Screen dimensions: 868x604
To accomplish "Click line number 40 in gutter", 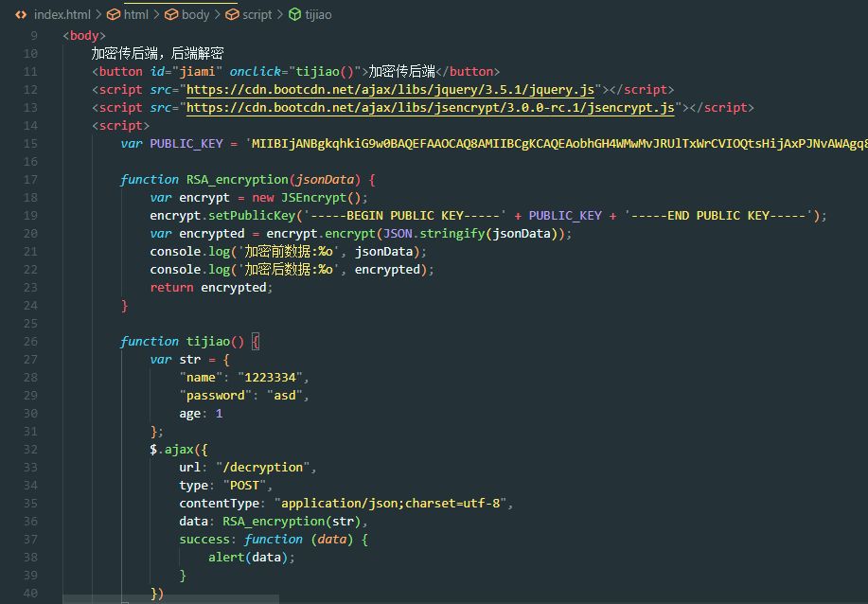I will click(x=30, y=594).
